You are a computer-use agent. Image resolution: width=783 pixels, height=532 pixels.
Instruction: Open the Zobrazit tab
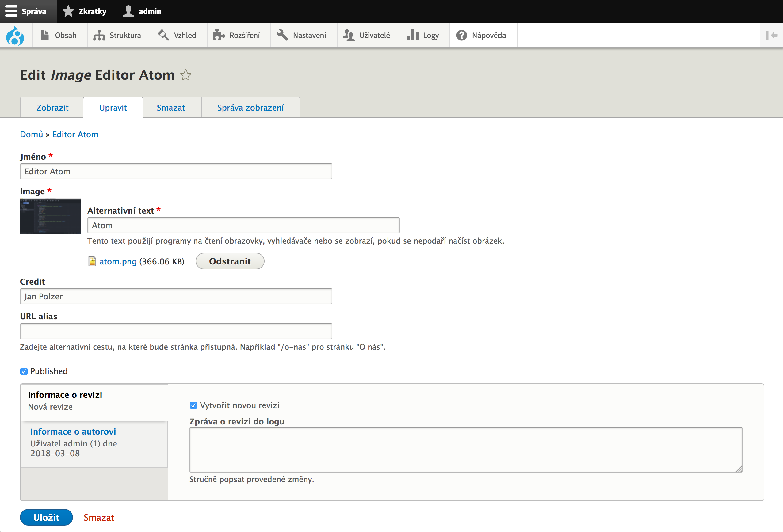coord(52,108)
